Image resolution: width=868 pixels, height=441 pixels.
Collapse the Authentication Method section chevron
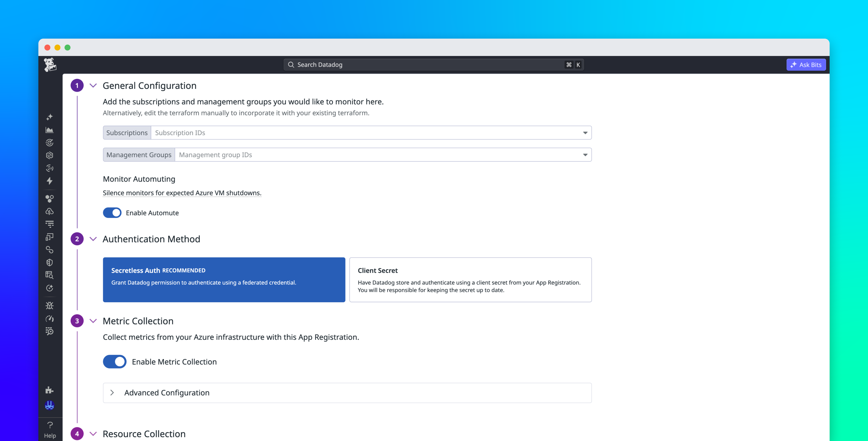[x=93, y=239]
